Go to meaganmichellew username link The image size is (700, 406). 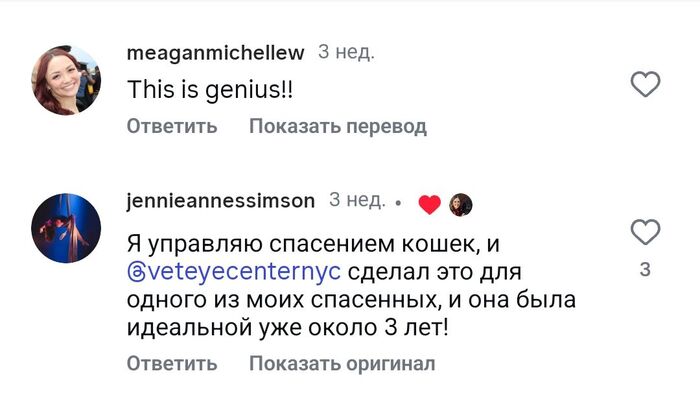tap(215, 51)
